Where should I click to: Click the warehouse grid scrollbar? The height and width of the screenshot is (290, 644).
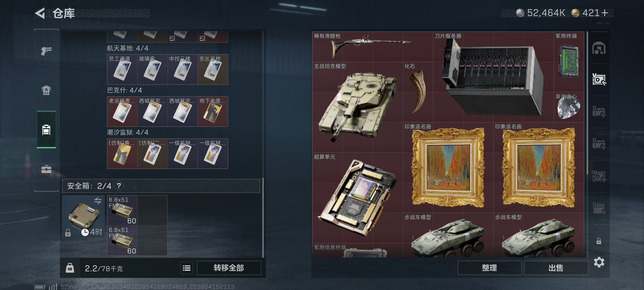coord(587,99)
